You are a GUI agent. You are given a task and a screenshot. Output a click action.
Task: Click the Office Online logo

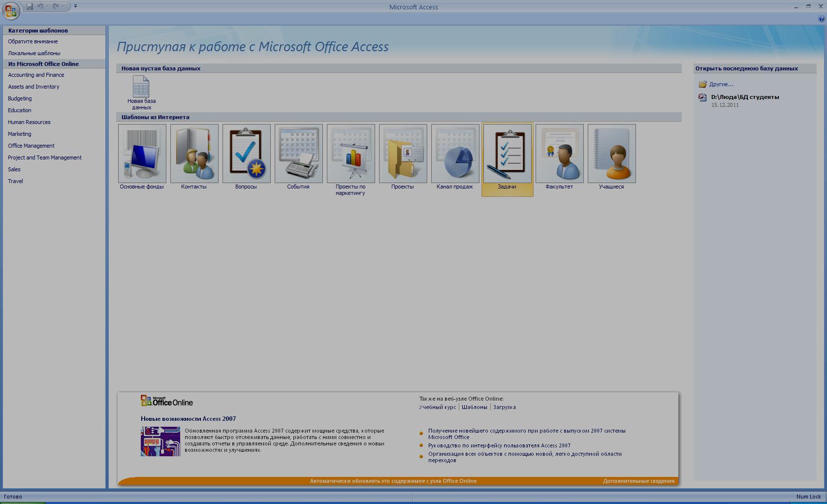[167, 401]
